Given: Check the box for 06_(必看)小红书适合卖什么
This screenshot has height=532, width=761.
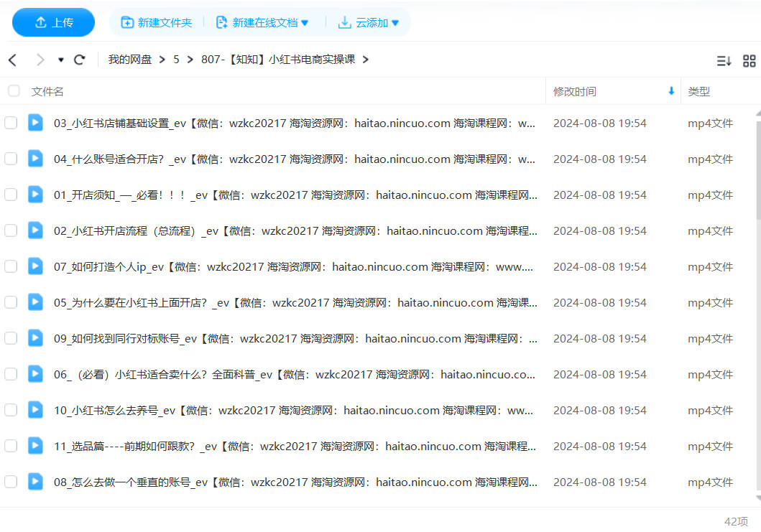Looking at the screenshot, I should (11, 374).
